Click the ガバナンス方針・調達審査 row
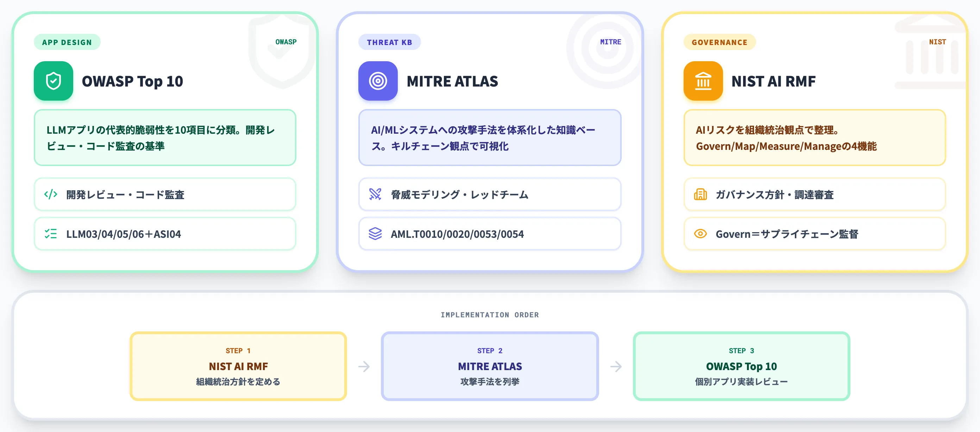 (815, 194)
